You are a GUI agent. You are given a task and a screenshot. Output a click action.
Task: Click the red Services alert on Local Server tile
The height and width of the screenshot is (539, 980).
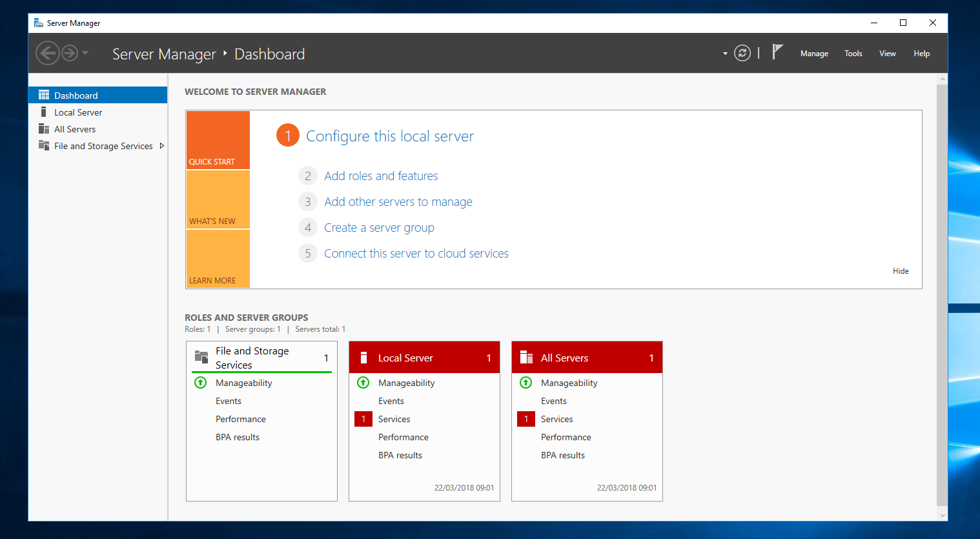click(x=363, y=419)
